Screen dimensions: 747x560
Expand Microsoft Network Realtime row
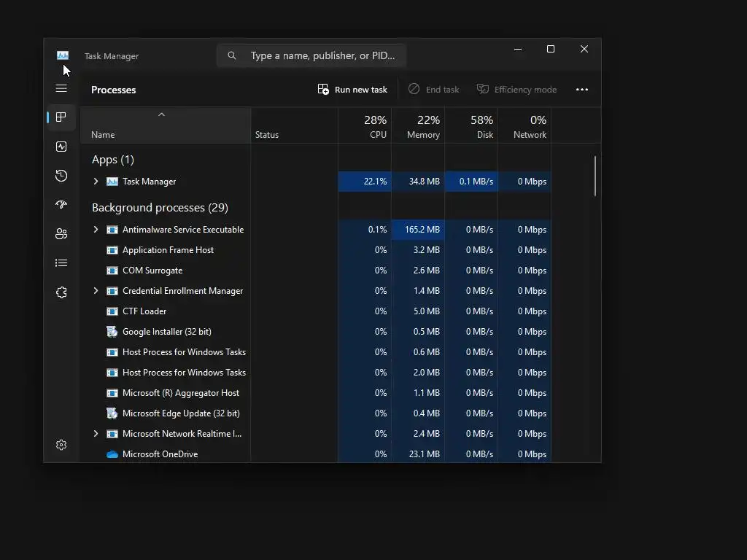coord(96,434)
